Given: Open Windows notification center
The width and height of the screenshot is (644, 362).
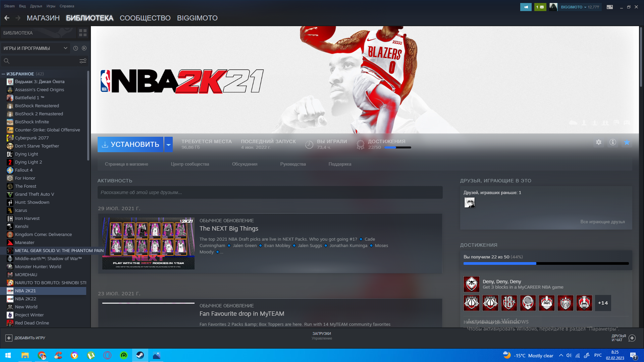Looking at the screenshot, I should 633,356.
